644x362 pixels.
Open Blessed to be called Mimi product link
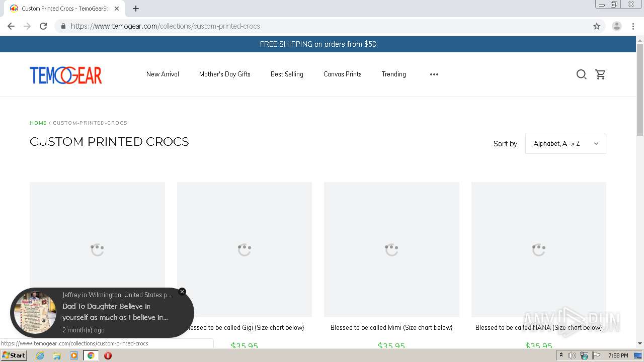coord(391,328)
